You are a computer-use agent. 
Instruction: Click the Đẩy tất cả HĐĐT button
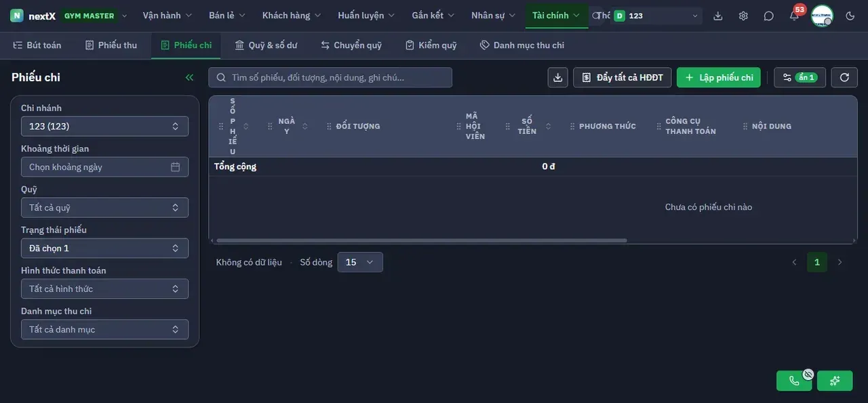623,77
